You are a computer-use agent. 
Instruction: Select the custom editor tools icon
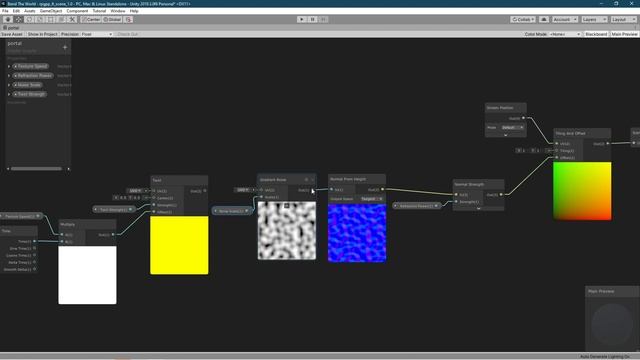tap(72, 20)
